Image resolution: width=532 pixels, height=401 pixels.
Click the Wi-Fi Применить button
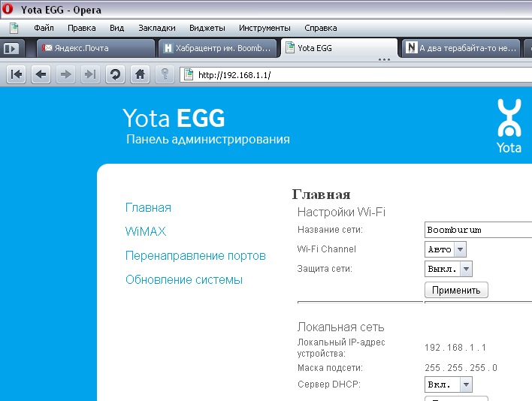click(456, 290)
